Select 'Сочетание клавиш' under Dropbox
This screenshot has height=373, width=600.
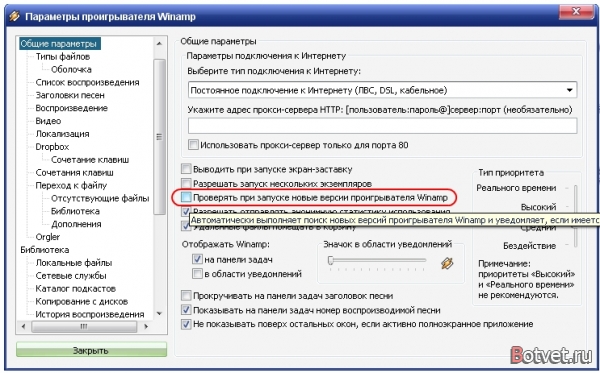(x=90, y=160)
